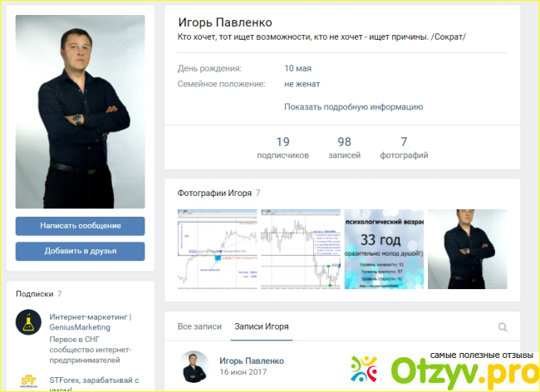Image resolution: width=540 pixels, height=392 pixels.
Task: Open the large profile photo
Action: [x=81, y=111]
